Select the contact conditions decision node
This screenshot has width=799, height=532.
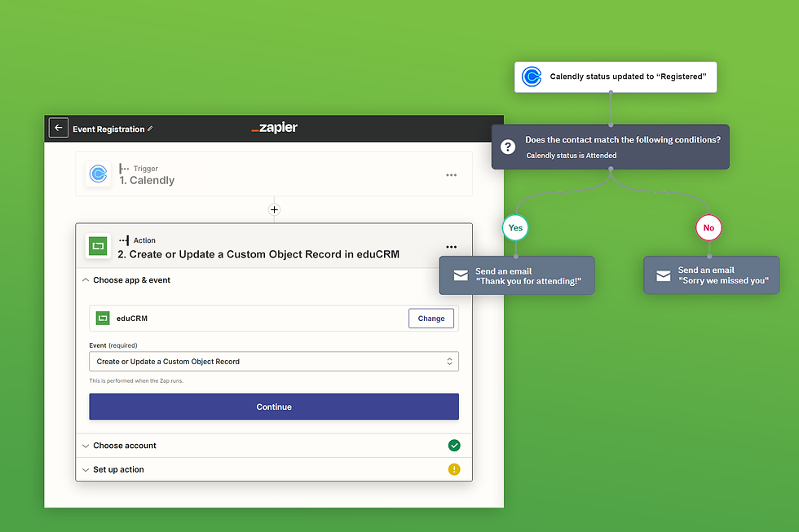pyautogui.click(x=611, y=147)
